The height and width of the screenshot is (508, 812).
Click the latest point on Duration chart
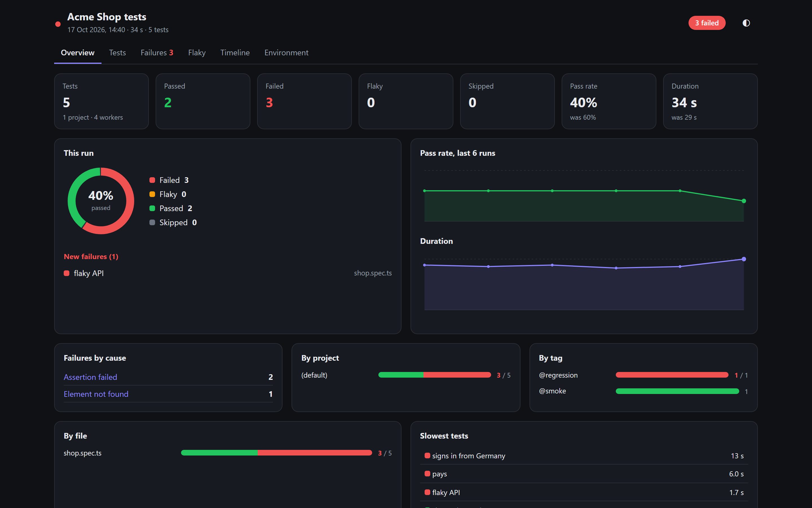click(x=744, y=259)
